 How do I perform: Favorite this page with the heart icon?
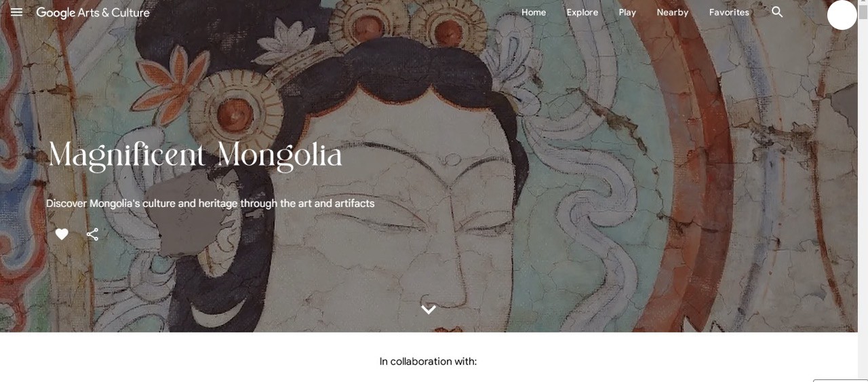pos(62,234)
